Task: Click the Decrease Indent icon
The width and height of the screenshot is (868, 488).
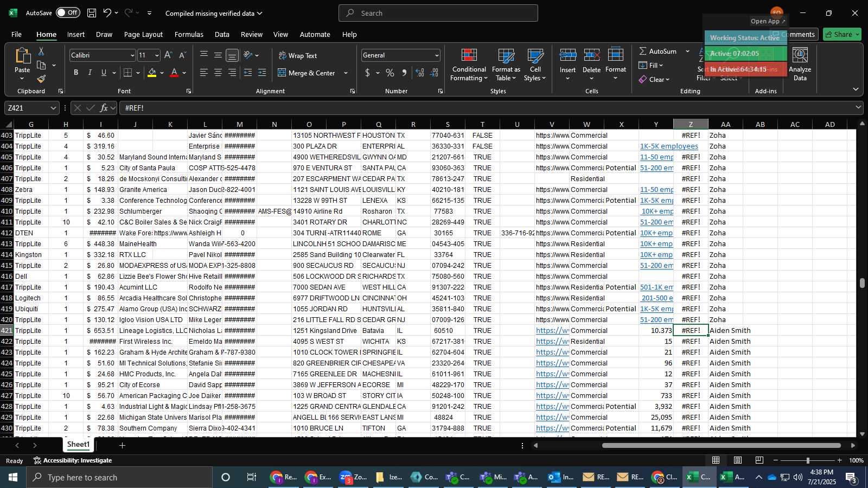Action: coord(248,73)
